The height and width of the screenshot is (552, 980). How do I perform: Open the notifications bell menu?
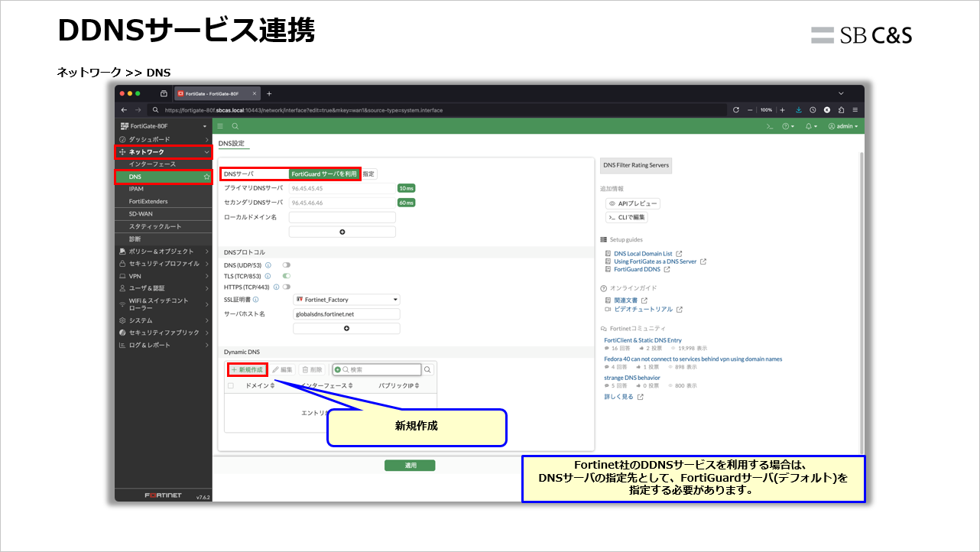coord(811,126)
